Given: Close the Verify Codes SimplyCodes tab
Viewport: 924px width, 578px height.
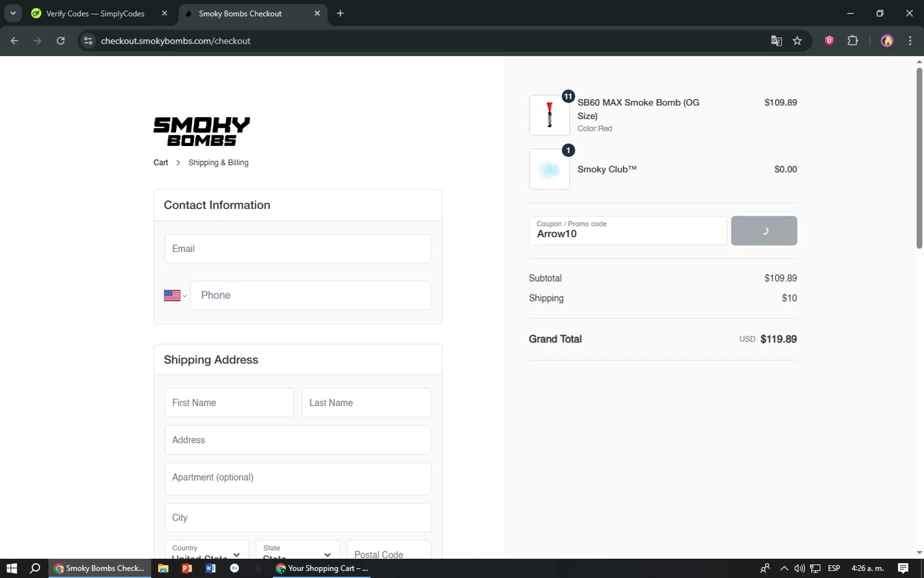Looking at the screenshot, I should click(x=164, y=14).
